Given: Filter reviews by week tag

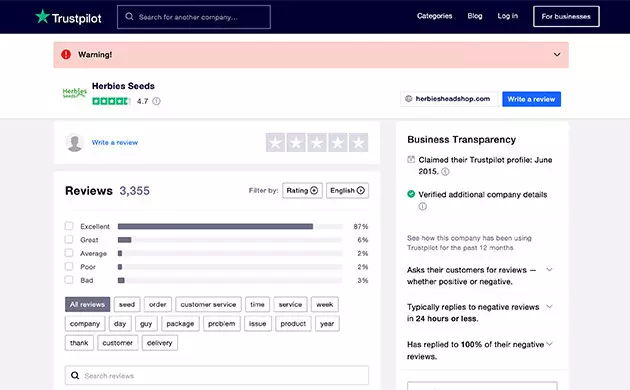Looking at the screenshot, I should [325, 304].
